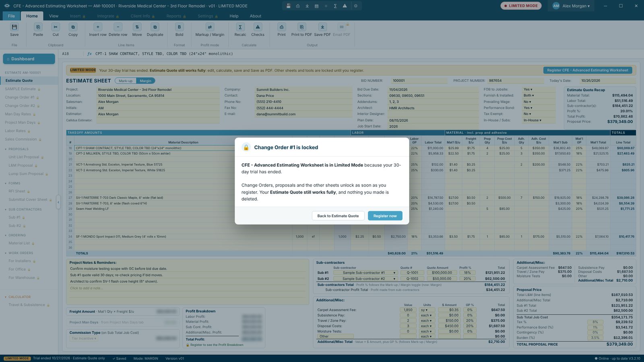Click the Duplicate line item icon
The image size is (644, 362).
click(155, 27)
